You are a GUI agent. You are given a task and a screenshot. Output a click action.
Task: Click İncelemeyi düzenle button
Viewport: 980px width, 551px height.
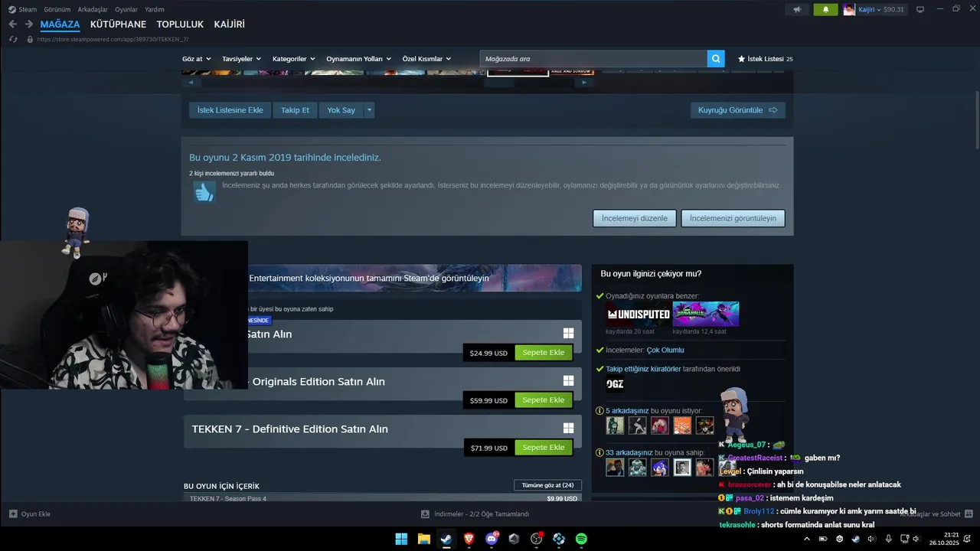(635, 218)
